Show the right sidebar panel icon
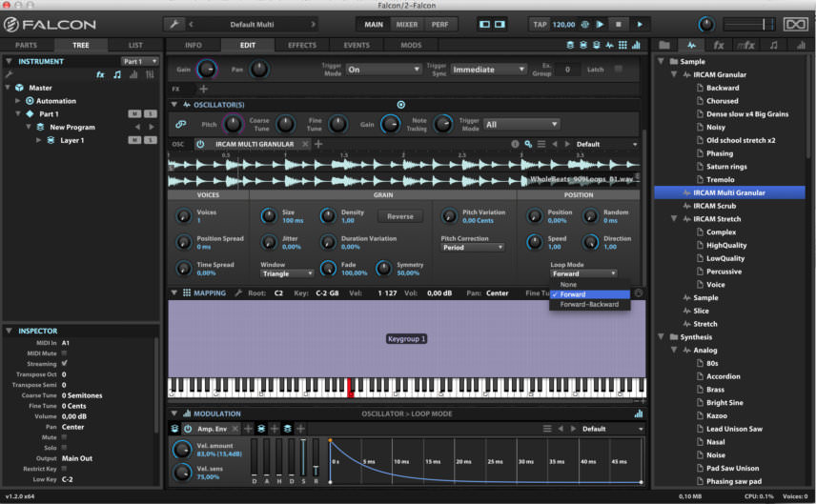This screenshot has height=504, width=816. [x=500, y=25]
